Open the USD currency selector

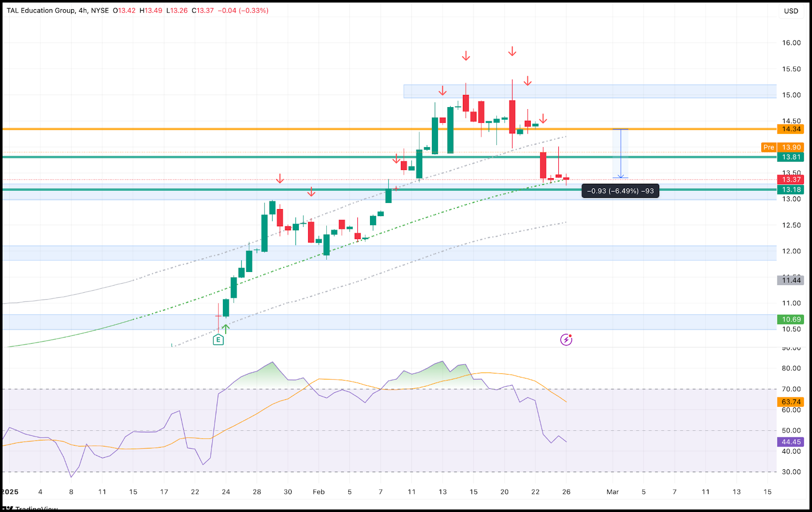pos(791,11)
